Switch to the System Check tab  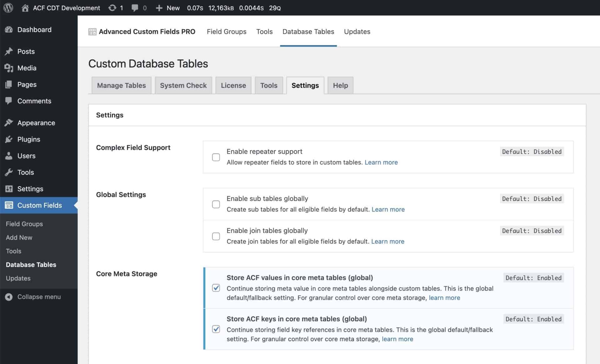point(183,85)
